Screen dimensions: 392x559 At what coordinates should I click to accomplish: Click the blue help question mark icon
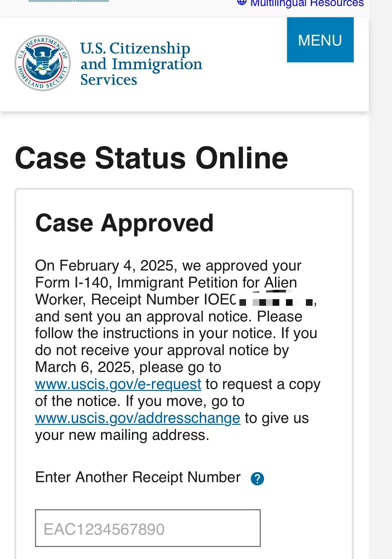coord(257,478)
